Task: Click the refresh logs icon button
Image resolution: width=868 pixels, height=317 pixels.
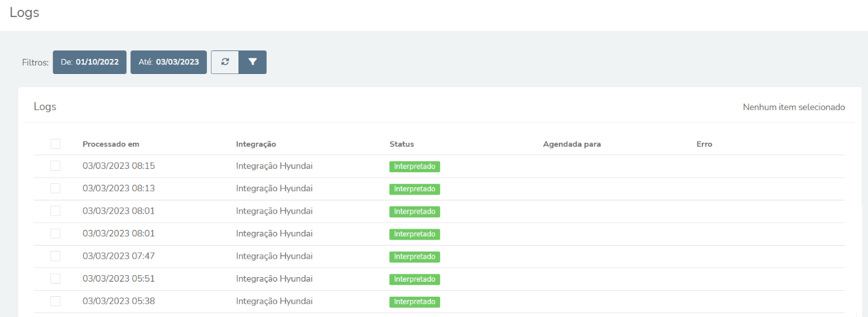Action: coord(225,62)
